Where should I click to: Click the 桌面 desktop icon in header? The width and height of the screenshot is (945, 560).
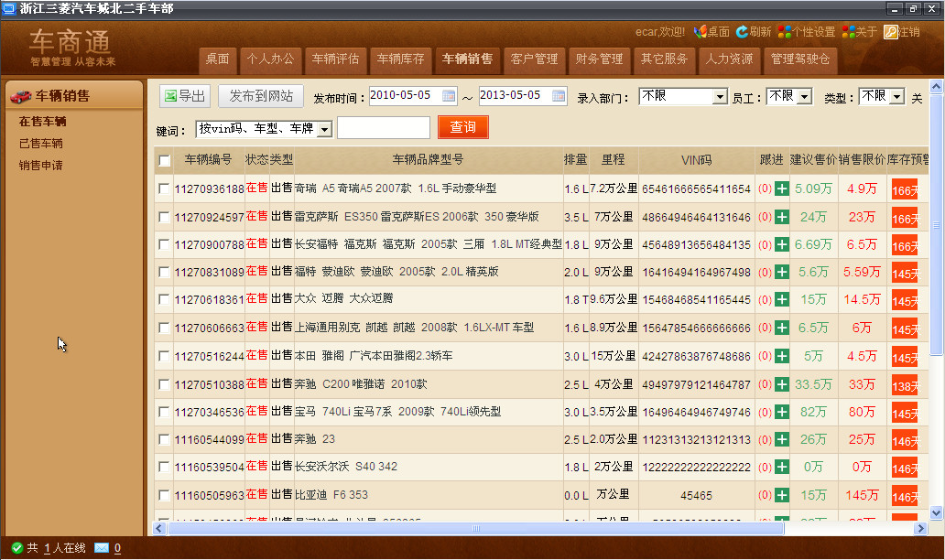click(700, 31)
